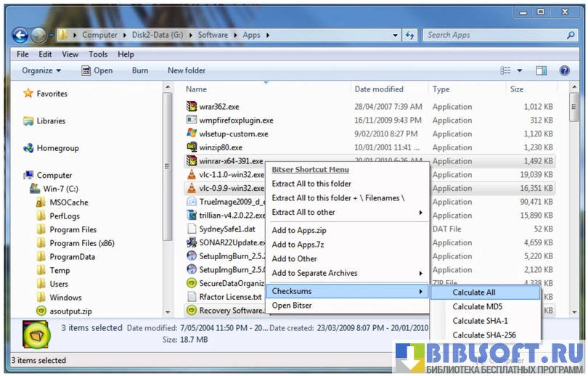Open the Tools menu in menu bar

coord(98,54)
